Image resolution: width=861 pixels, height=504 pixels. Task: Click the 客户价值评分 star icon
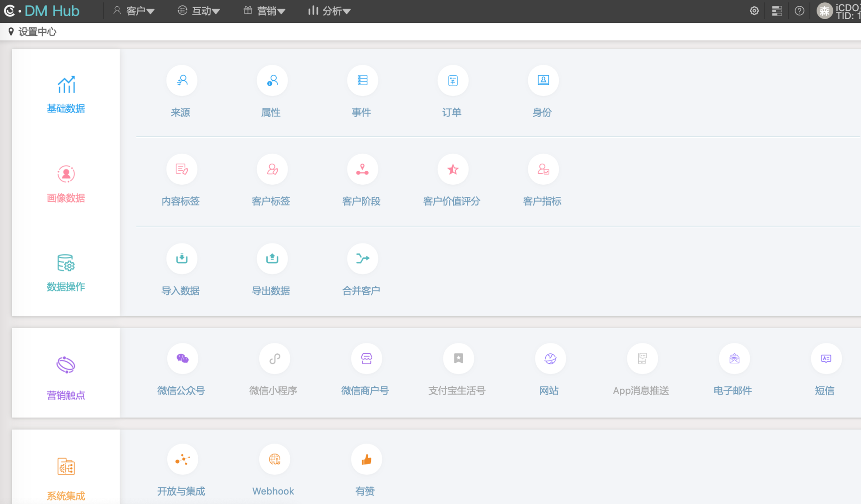pyautogui.click(x=453, y=169)
